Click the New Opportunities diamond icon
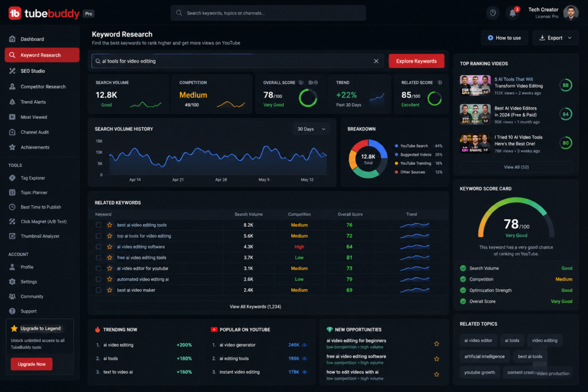588x392 pixels. (x=329, y=329)
